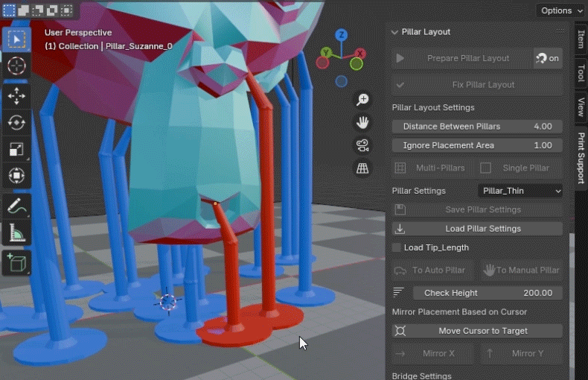Click Fix Pillar Layout button

click(477, 85)
